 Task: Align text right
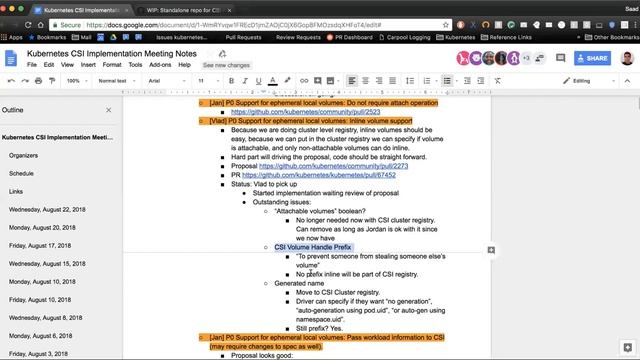pyautogui.click(x=379, y=81)
